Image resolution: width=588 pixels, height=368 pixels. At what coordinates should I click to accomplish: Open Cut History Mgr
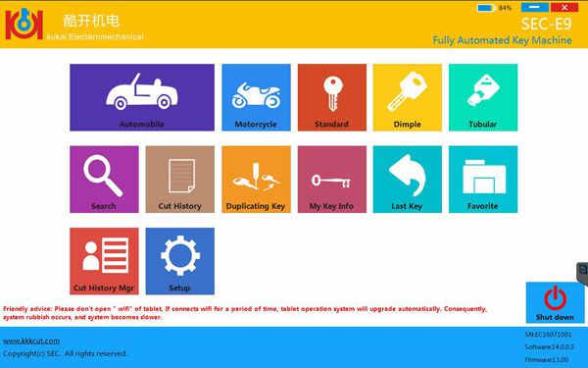coord(104,261)
